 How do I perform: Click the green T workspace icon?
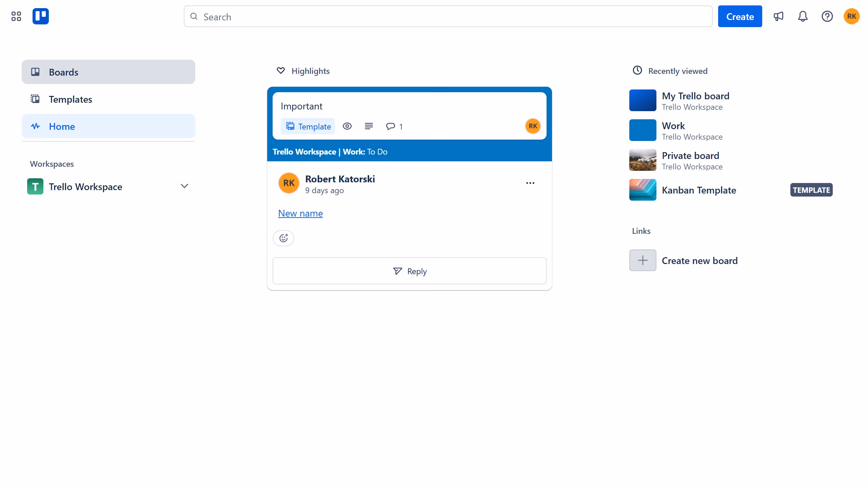tap(35, 186)
